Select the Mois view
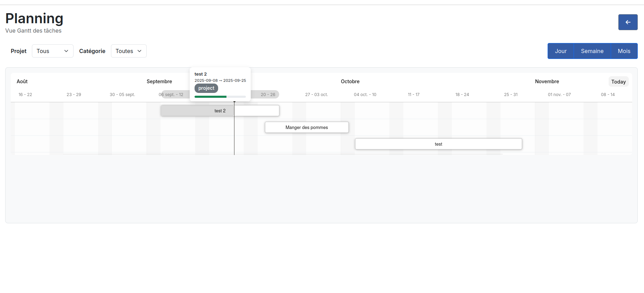 [x=624, y=51]
